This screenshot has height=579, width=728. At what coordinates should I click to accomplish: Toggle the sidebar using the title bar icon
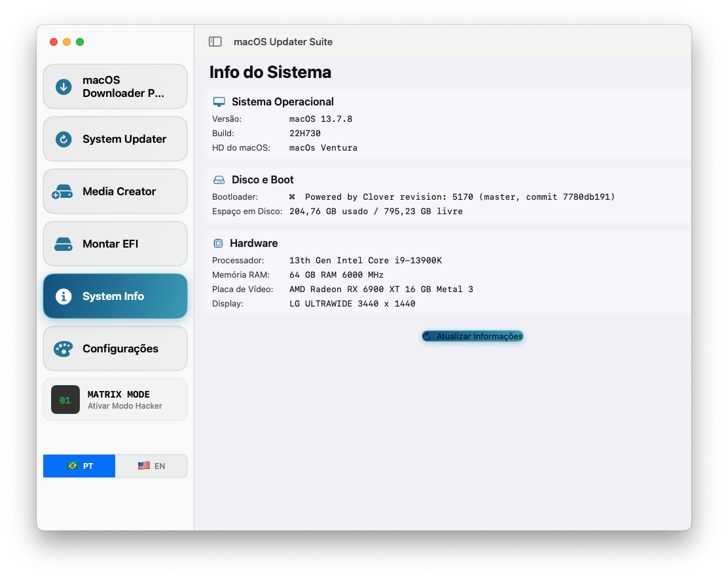coord(215,42)
